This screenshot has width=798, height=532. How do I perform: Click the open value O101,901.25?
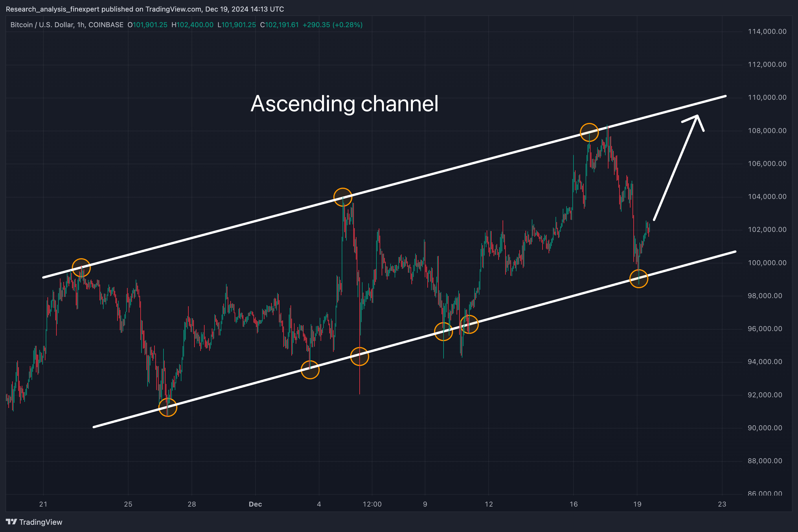tap(147, 25)
